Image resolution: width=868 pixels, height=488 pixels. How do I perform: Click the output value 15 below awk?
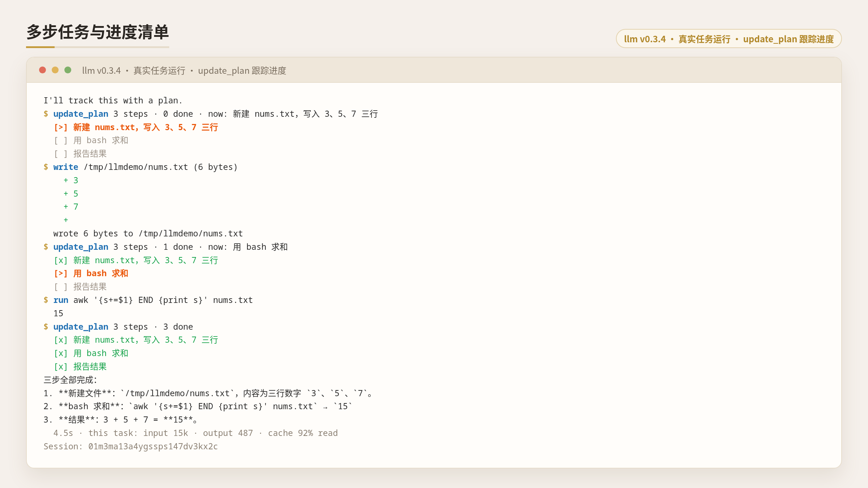(x=58, y=313)
